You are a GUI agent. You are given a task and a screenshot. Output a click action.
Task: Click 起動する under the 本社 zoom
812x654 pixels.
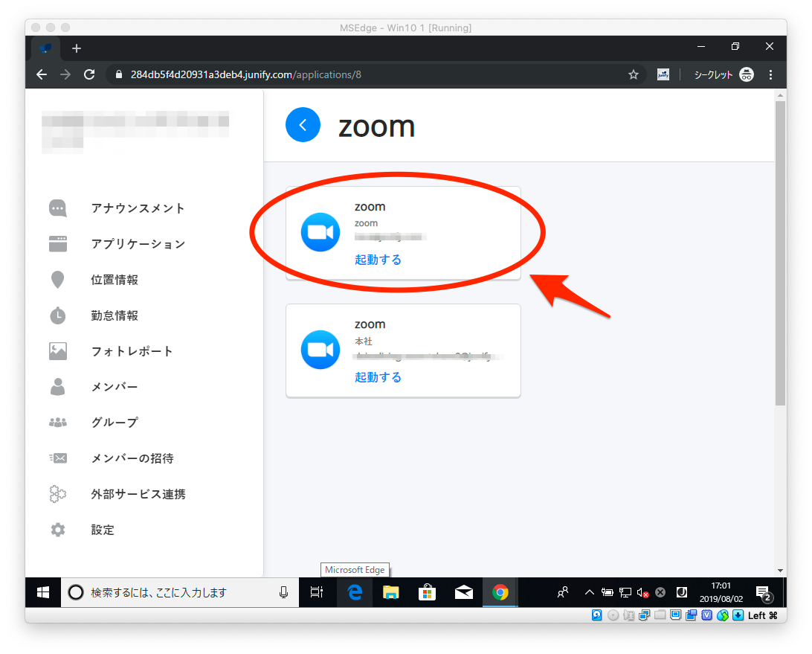[378, 377]
